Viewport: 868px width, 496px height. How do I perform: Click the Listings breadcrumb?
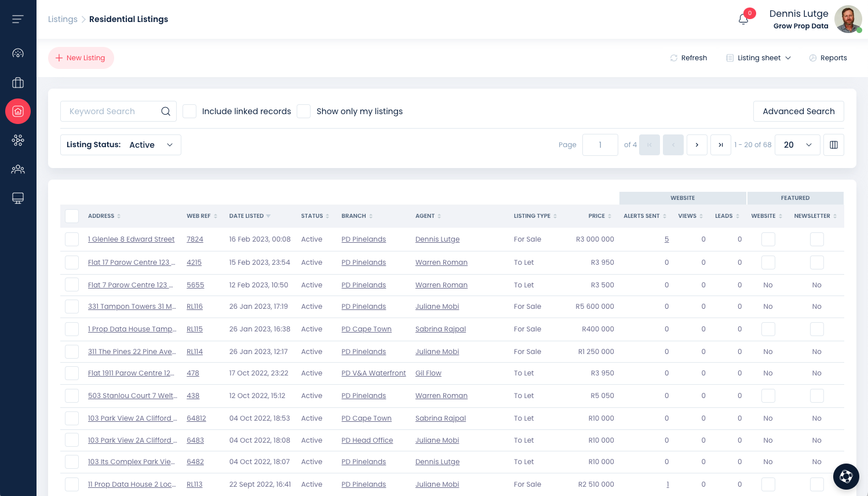coord(63,19)
